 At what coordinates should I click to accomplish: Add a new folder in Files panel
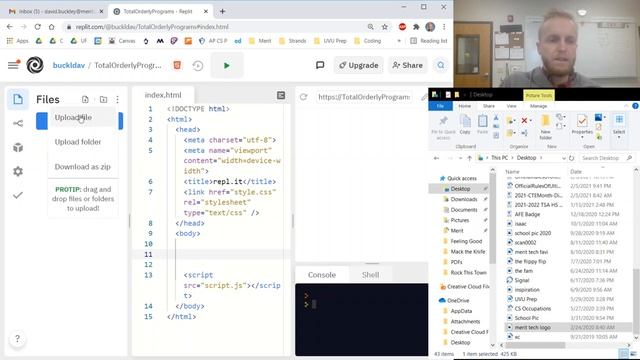pos(103,100)
